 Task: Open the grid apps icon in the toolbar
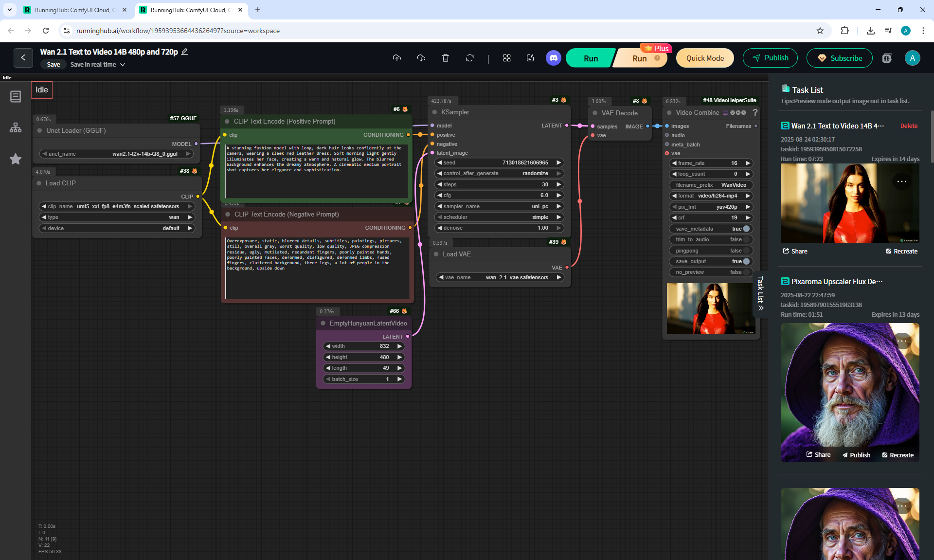coord(506,58)
